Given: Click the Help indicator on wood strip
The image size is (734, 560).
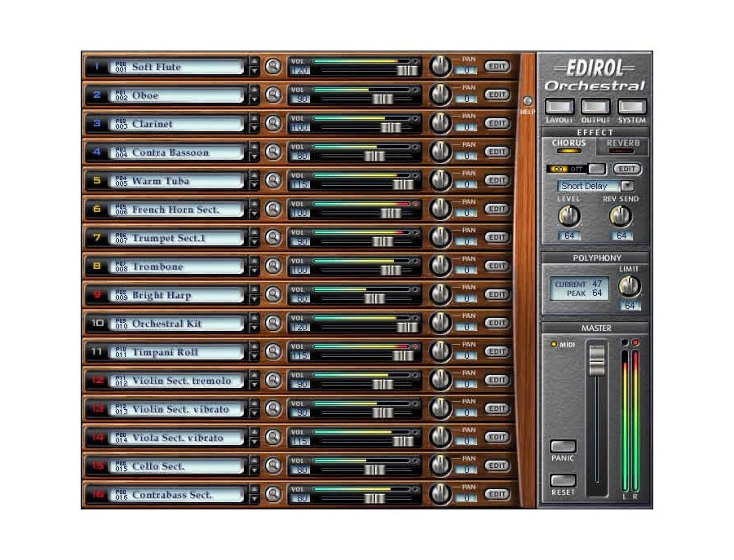Looking at the screenshot, I should click(527, 100).
